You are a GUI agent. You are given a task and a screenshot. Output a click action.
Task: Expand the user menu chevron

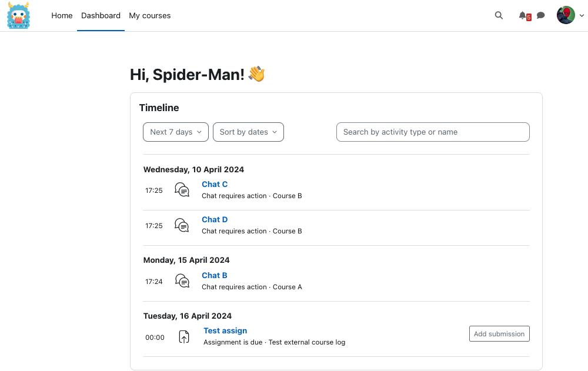582,16
